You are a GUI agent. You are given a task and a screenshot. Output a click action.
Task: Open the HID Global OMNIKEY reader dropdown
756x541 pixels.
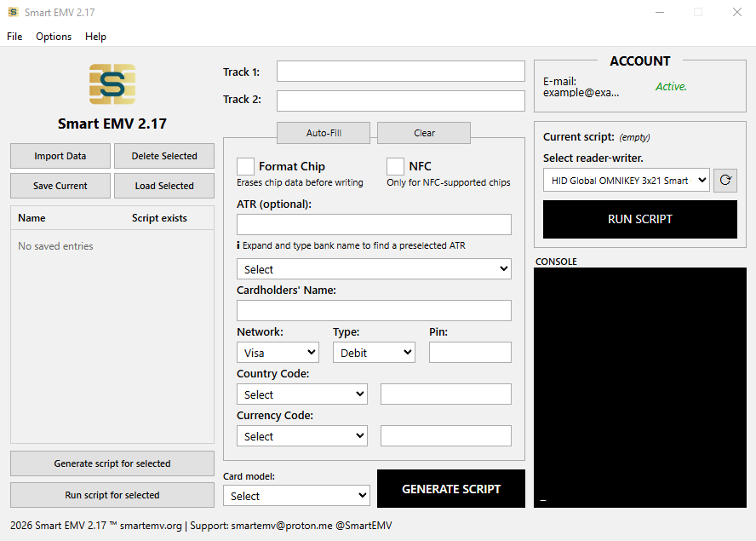pyautogui.click(x=627, y=180)
